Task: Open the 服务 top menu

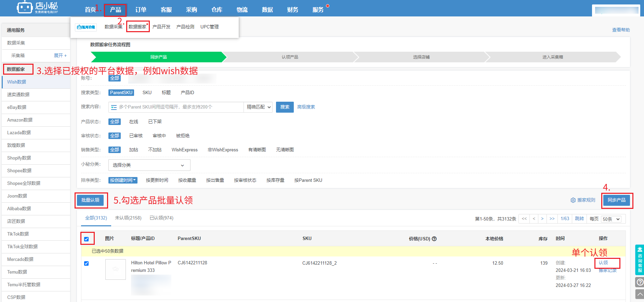Action: (318, 10)
